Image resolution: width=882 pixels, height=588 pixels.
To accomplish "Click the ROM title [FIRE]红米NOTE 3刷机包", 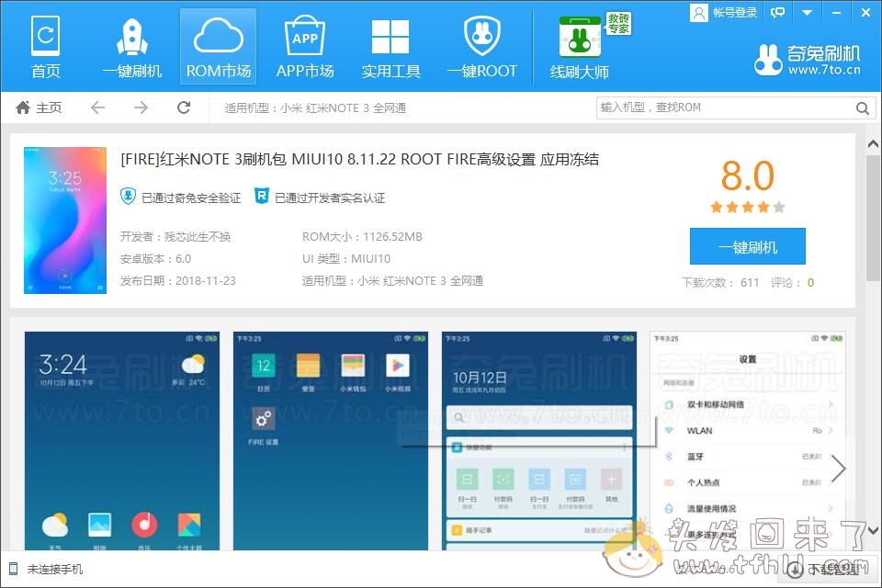I will point(359,160).
